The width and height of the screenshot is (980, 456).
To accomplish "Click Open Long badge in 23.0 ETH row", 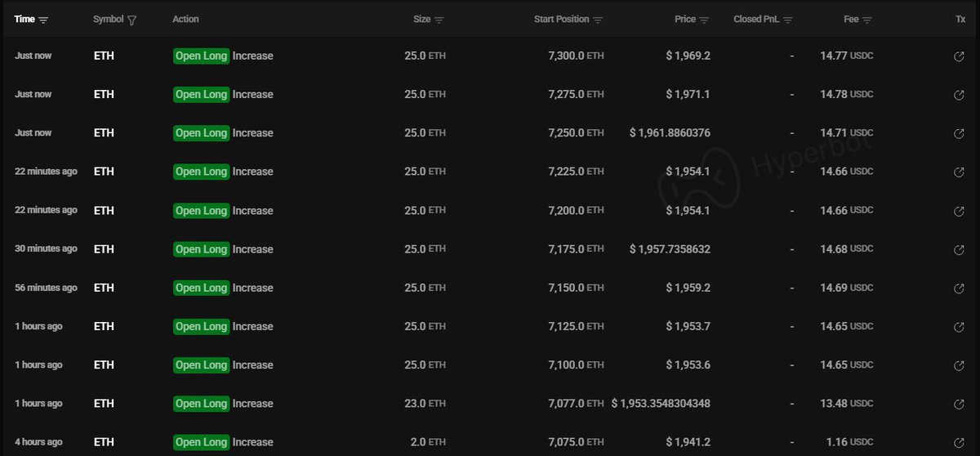I will 201,404.
